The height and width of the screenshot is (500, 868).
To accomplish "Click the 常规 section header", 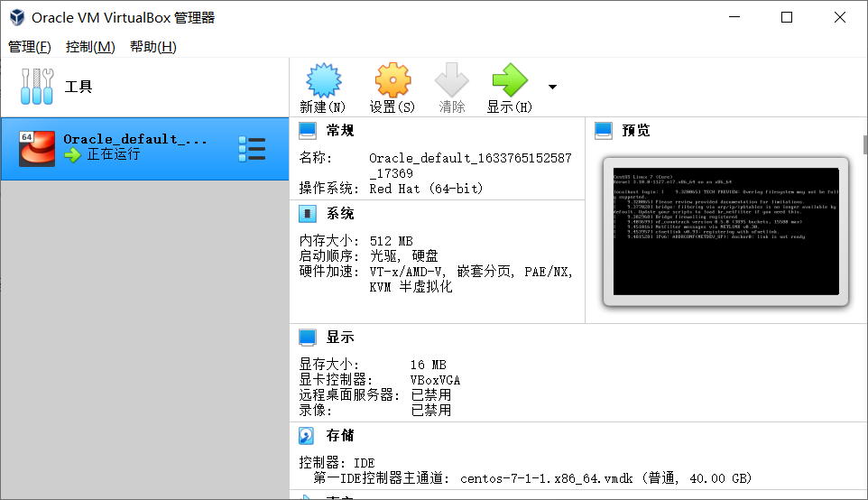I will tap(340, 131).
